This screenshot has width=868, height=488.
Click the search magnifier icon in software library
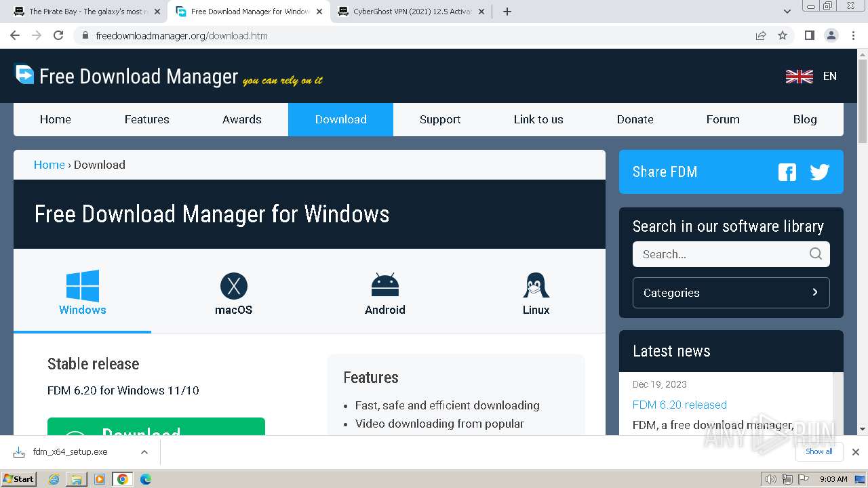coord(816,254)
